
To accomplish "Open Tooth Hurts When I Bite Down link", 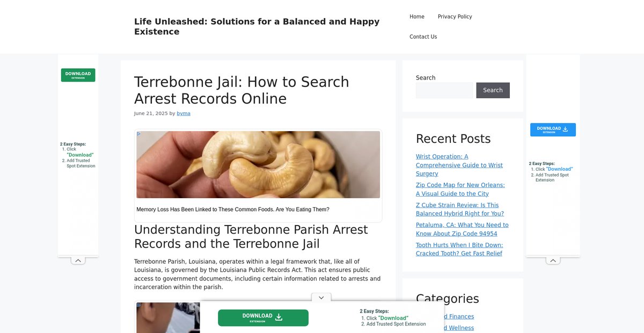I will coord(459,249).
